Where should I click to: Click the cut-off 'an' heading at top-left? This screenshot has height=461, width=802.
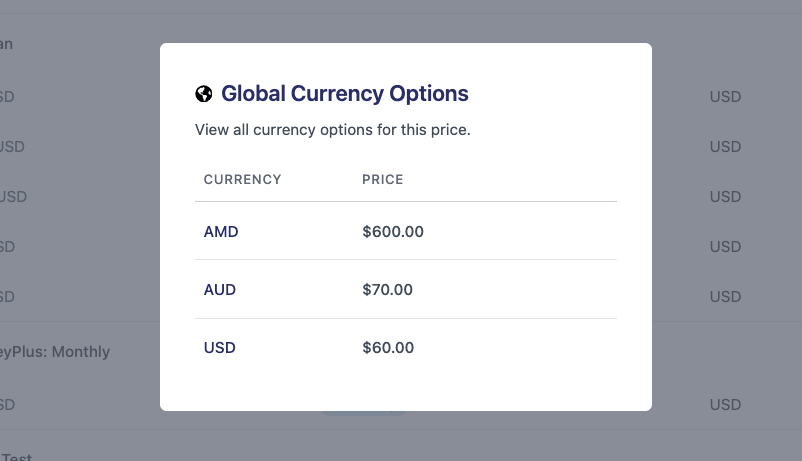(x=6, y=44)
